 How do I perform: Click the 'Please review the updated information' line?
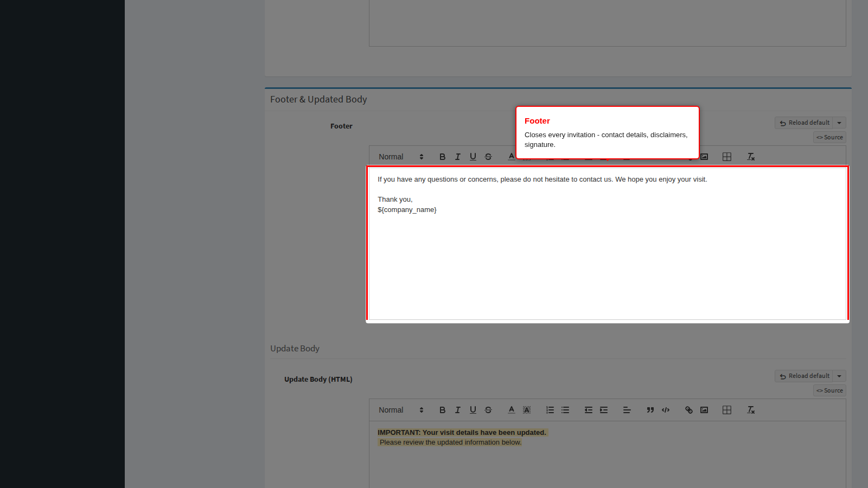450,442
